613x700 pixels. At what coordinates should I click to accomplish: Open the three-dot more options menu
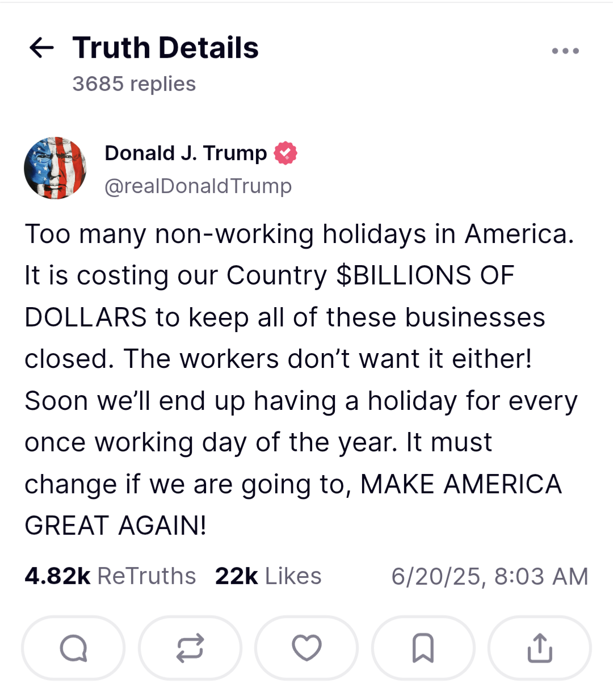click(x=565, y=51)
